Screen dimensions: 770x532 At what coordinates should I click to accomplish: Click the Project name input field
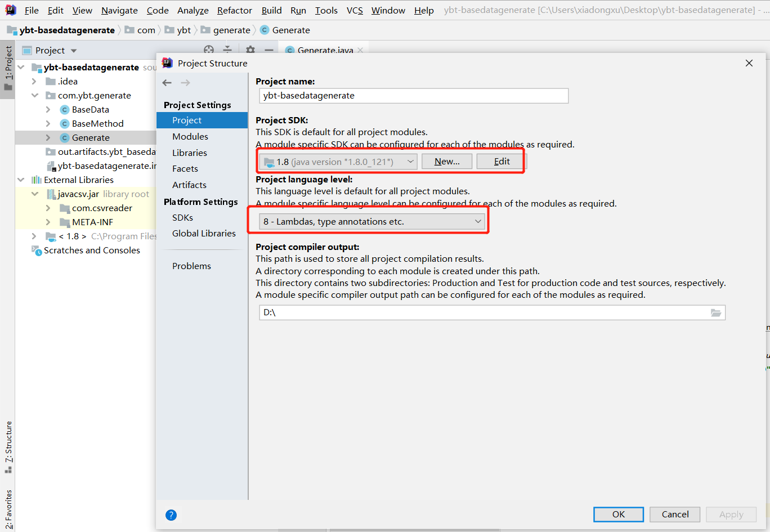(x=414, y=96)
